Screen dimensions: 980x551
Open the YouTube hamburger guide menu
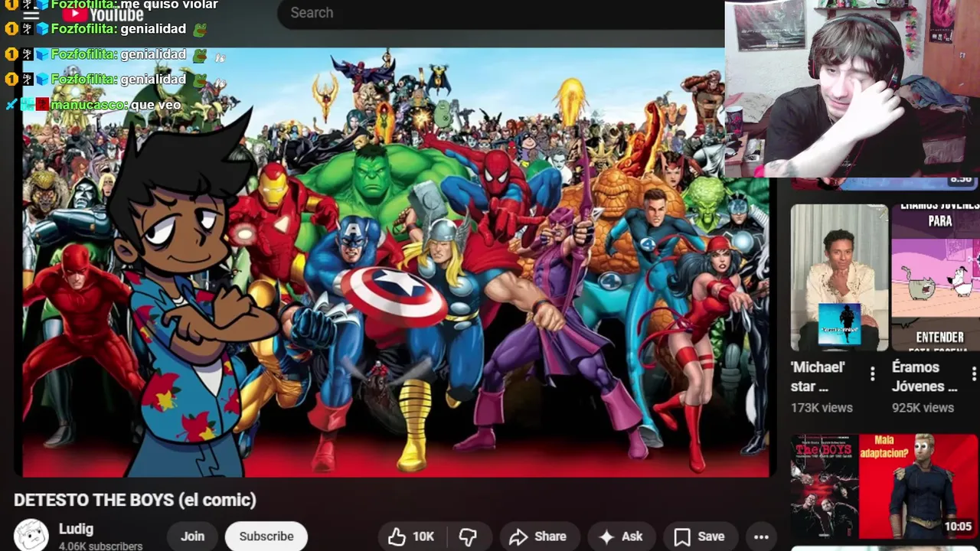coord(31,15)
